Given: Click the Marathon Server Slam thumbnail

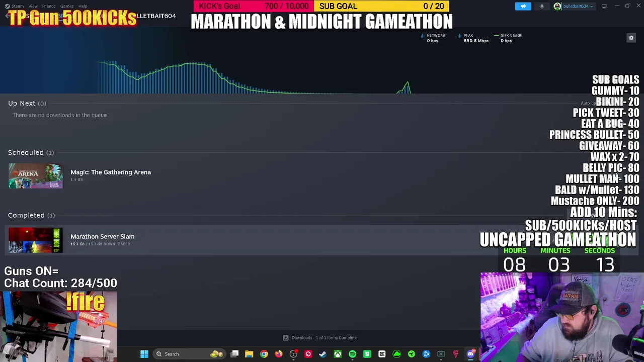Looking at the screenshot, I should point(36,240).
